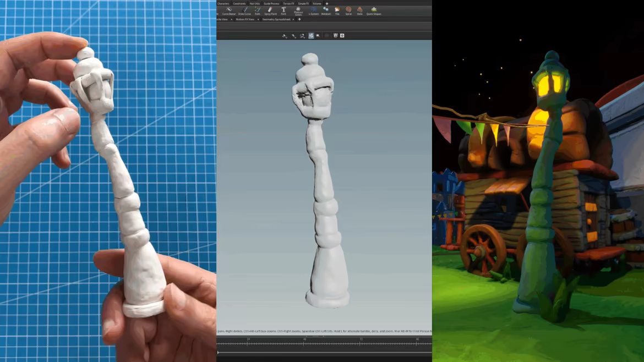Viewport: 644px width, 362px height.
Task: Select the Curve Bezier shelf tool
Action: tap(229, 10)
